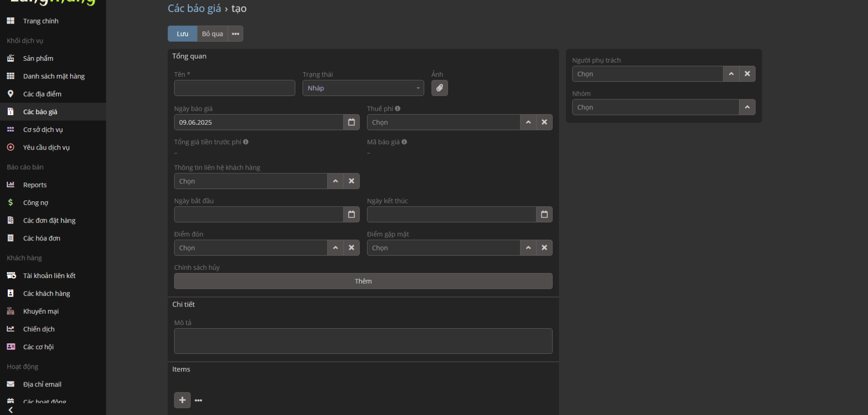This screenshot has height=415, width=868.
Task: Expand the Nhóm selector
Action: click(747, 107)
